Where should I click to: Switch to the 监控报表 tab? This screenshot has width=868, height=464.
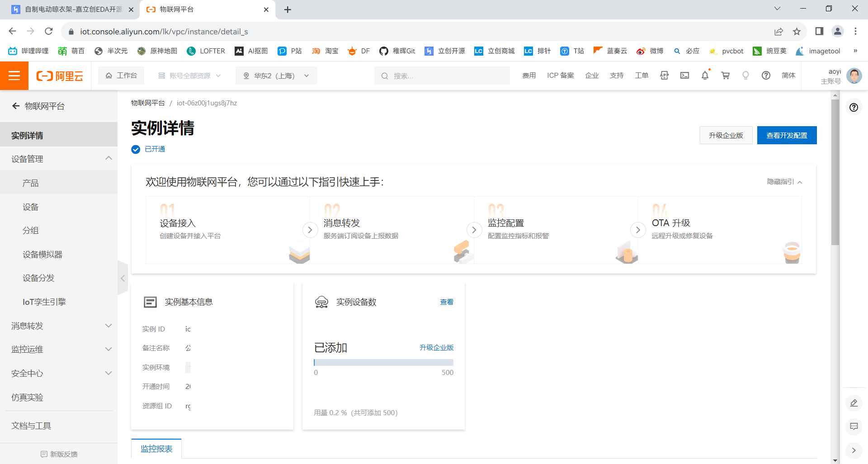(156, 449)
